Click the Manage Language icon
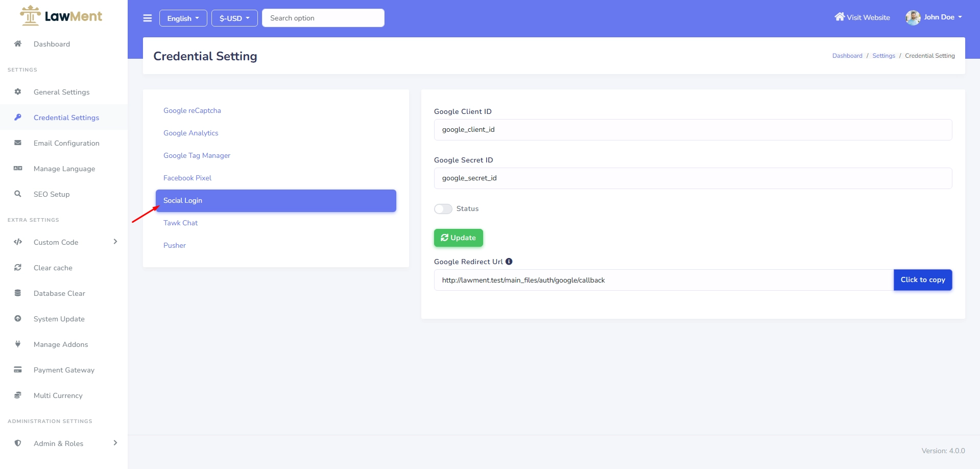This screenshot has height=469, width=980. pyautogui.click(x=18, y=168)
